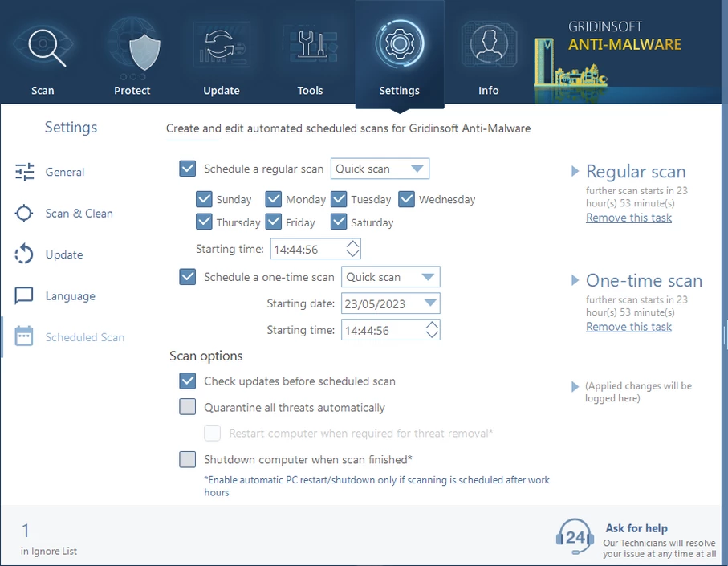This screenshot has height=566, width=728.
Task: Enable Quarantine all threats automatically
Action: pyautogui.click(x=188, y=407)
